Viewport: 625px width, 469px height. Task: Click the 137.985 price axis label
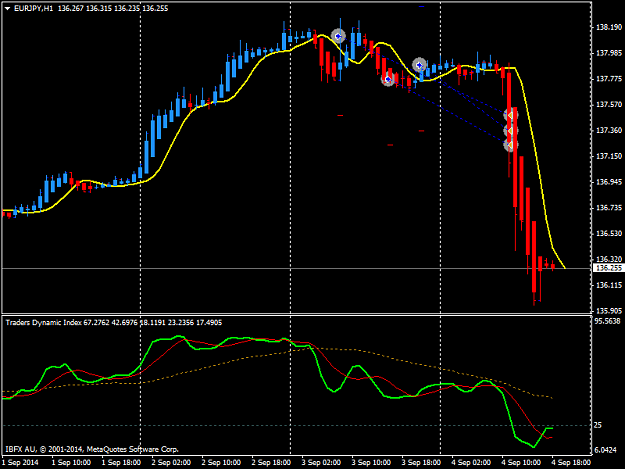point(609,53)
